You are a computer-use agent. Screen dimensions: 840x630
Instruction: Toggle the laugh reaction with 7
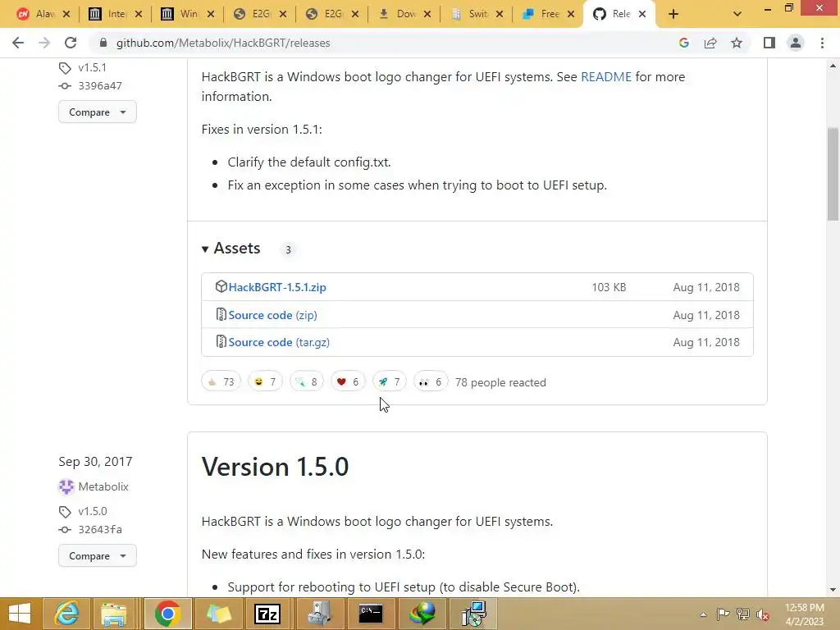pyautogui.click(x=265, y=381)
